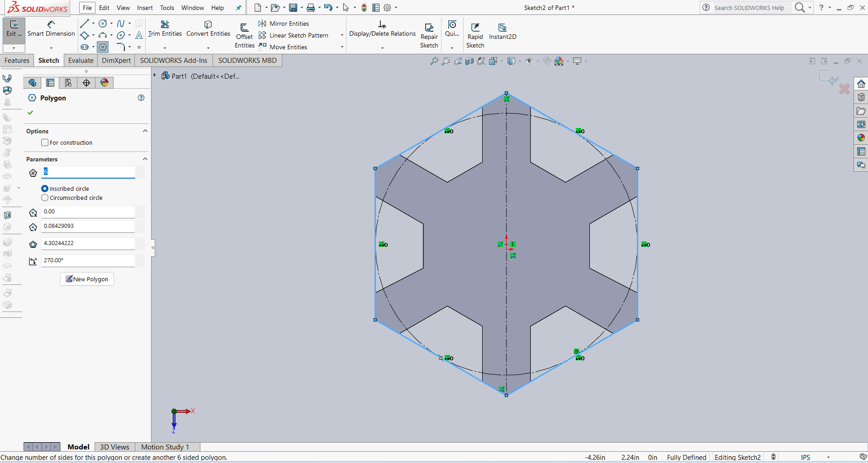Viewport: 868px width, 463px height.
Task: Open Linear Sketch Pattern dropdown arrow
Action: (x=342, y=35)
